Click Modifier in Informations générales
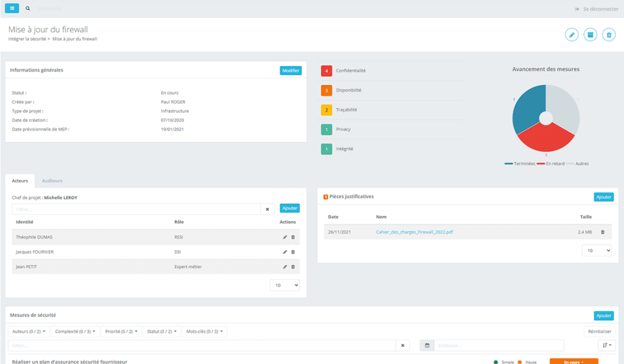This screenshot has width=624, height=364. [291, 71]
